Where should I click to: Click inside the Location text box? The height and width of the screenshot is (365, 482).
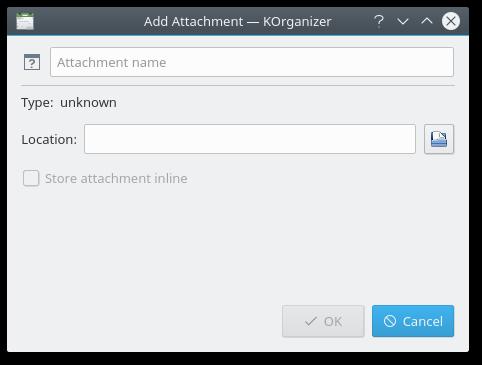tap(250, 139)
